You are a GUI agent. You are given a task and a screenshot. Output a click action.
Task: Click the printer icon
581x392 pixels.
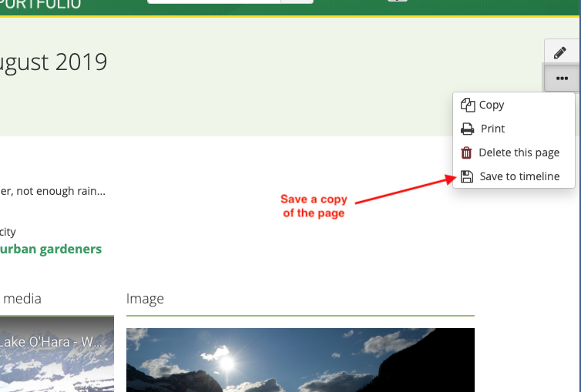pyautogui.click(x=467, y=129)
